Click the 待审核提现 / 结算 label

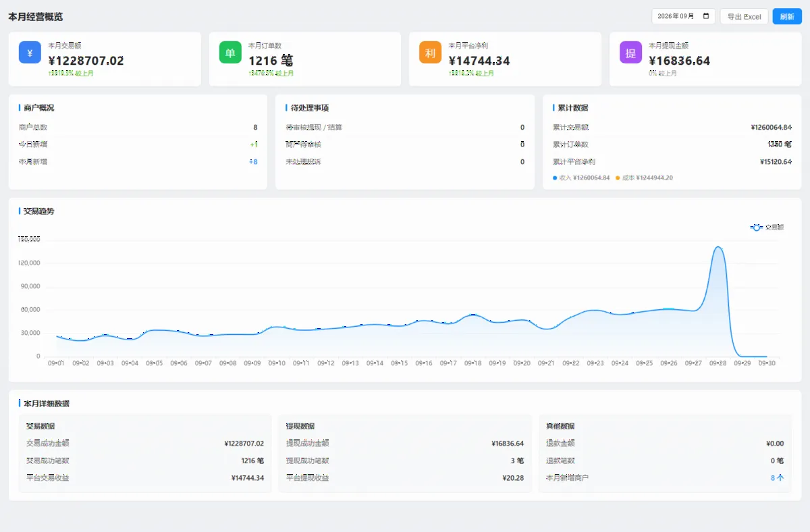(314, 127)
